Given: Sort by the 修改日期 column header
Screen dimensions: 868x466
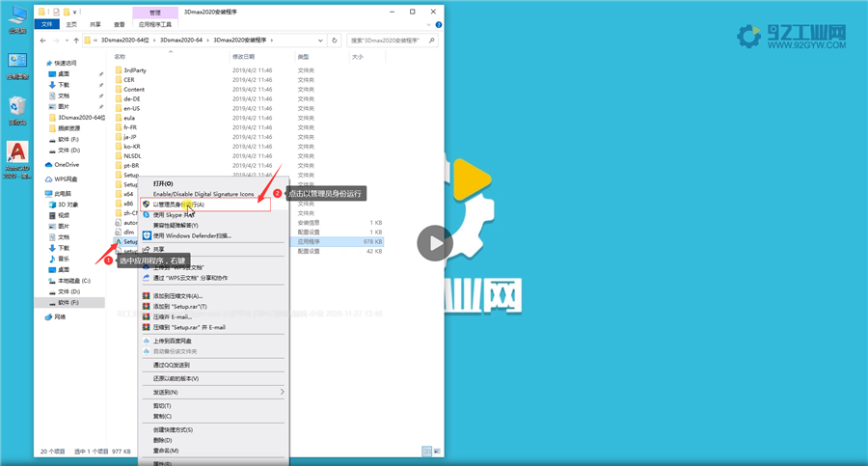Looking at the screenshot, I should point(244,57).
